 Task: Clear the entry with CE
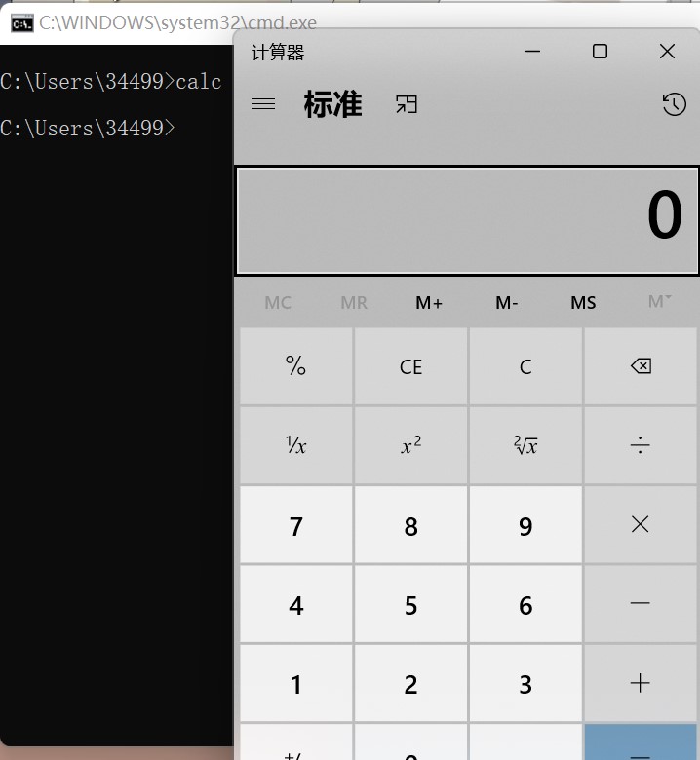click(x=410, y=366)
